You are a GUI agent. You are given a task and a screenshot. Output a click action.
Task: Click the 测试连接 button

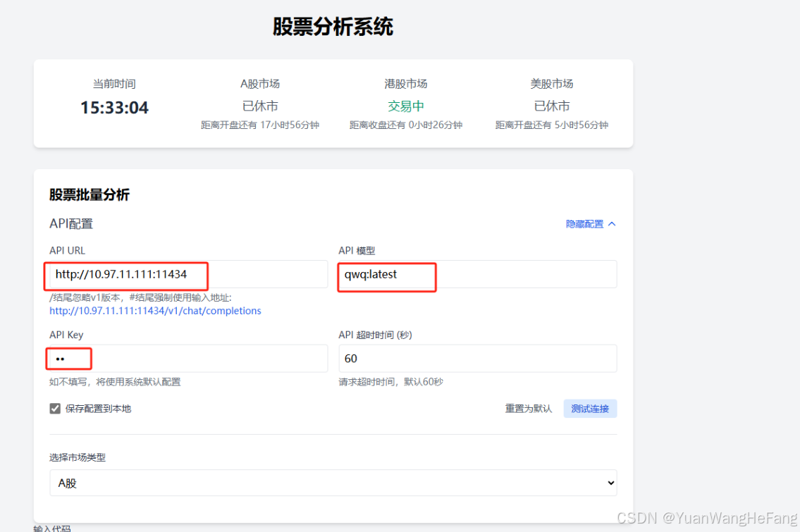coord(590,408)
